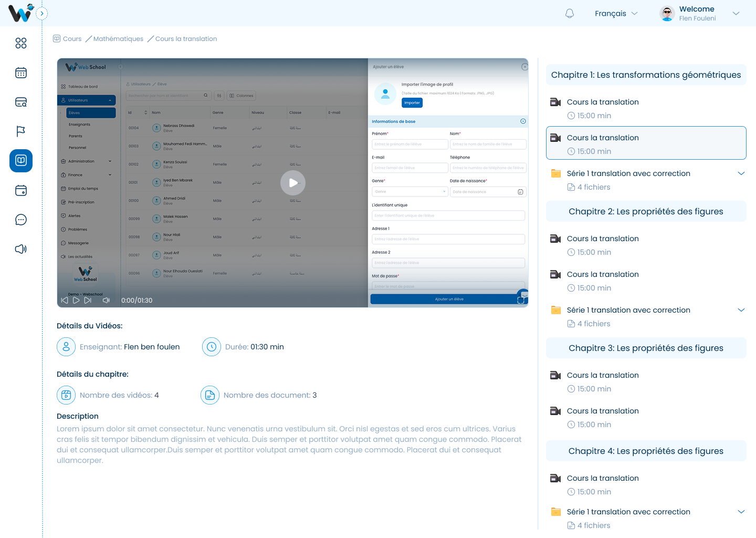Open the calendar icon with single dot
This screenshot has height=538, width=756.
(21, 190)
